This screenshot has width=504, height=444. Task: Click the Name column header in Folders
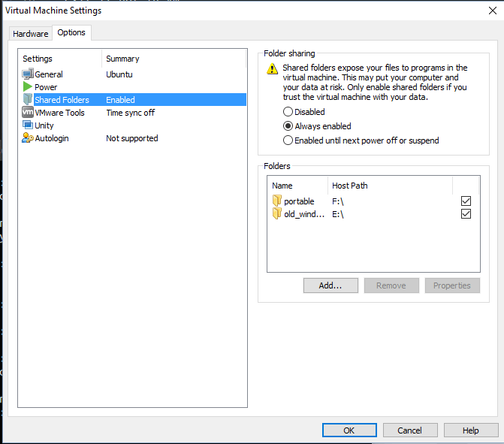pyautogui.click(x=297, y=186)
